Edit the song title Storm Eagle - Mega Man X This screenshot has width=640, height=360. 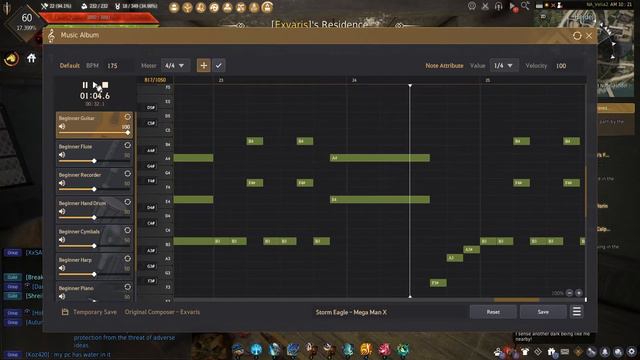pos(351,312)
